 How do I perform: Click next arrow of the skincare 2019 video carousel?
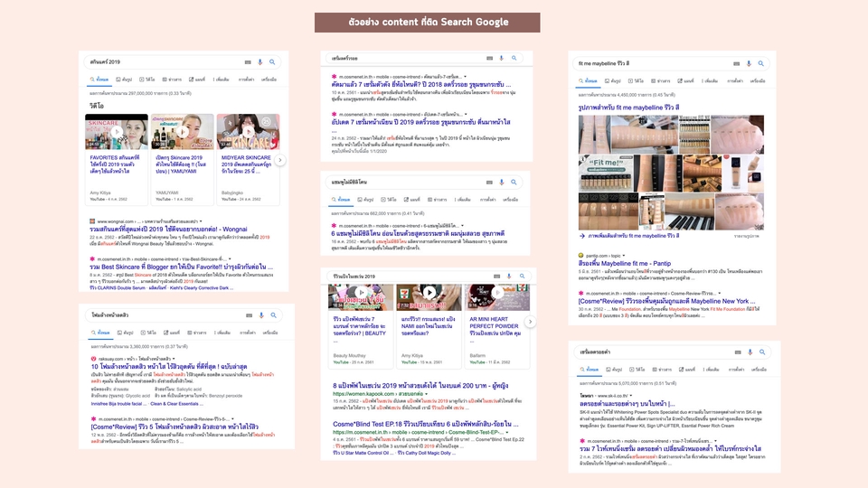point(280,160)
